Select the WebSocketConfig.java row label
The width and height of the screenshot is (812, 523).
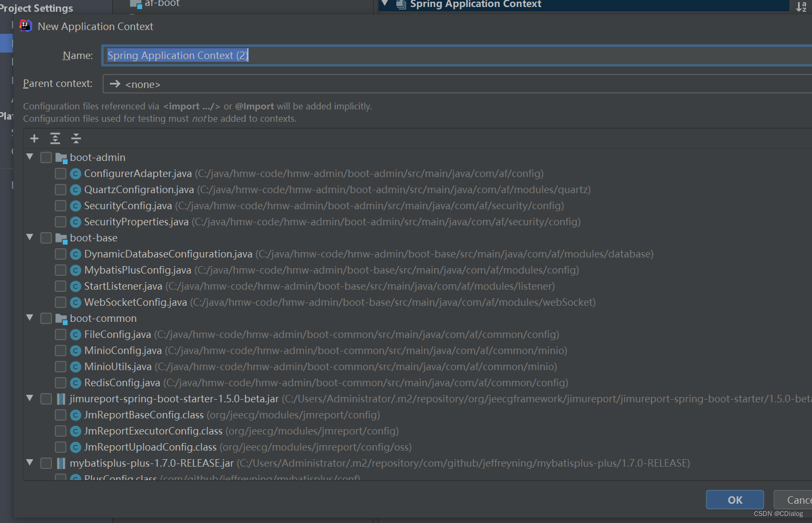tap(136, 303)
